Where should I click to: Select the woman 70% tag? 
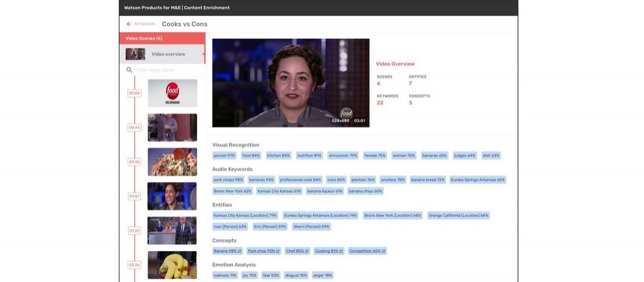[x=404, y=155]
